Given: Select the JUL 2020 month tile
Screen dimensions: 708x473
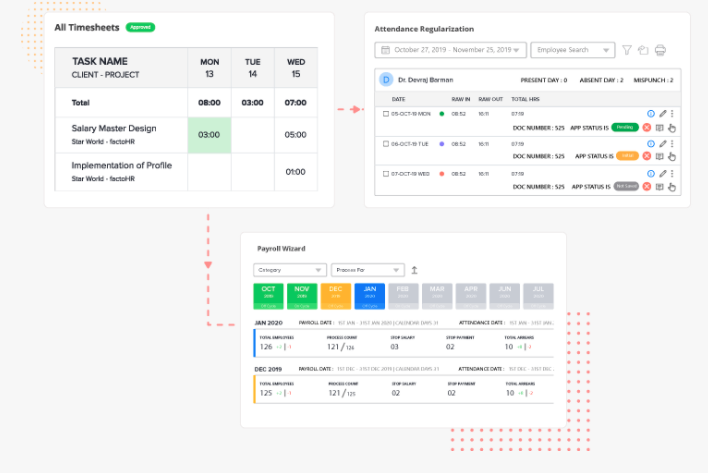Looking at the screenshot, I should pyautogui.click(x=538, y=296).
